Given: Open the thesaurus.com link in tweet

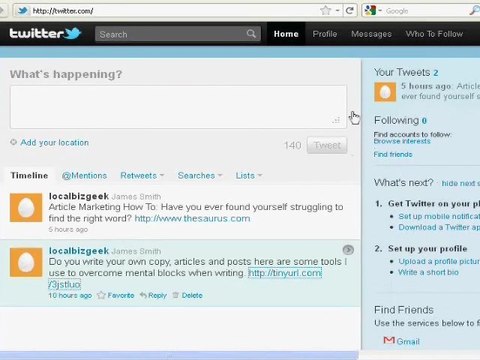Looking at the screenshot, I should pos(192,218).
